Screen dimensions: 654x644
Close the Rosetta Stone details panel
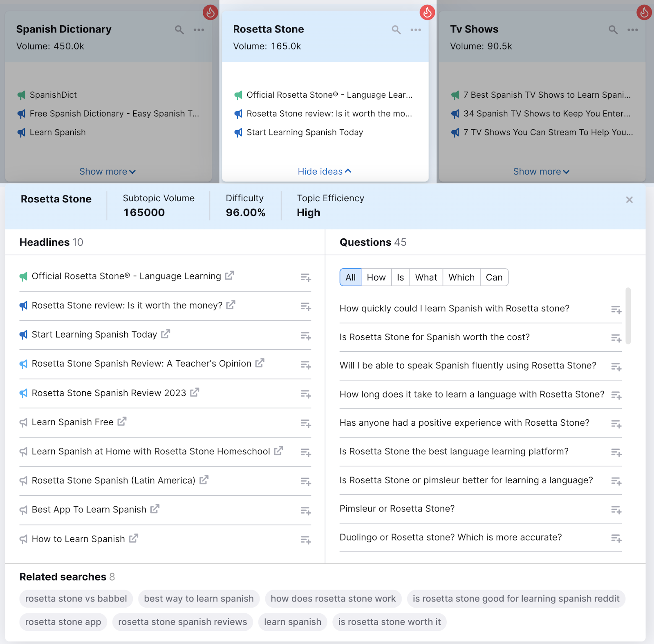click(x=629, y=200)
